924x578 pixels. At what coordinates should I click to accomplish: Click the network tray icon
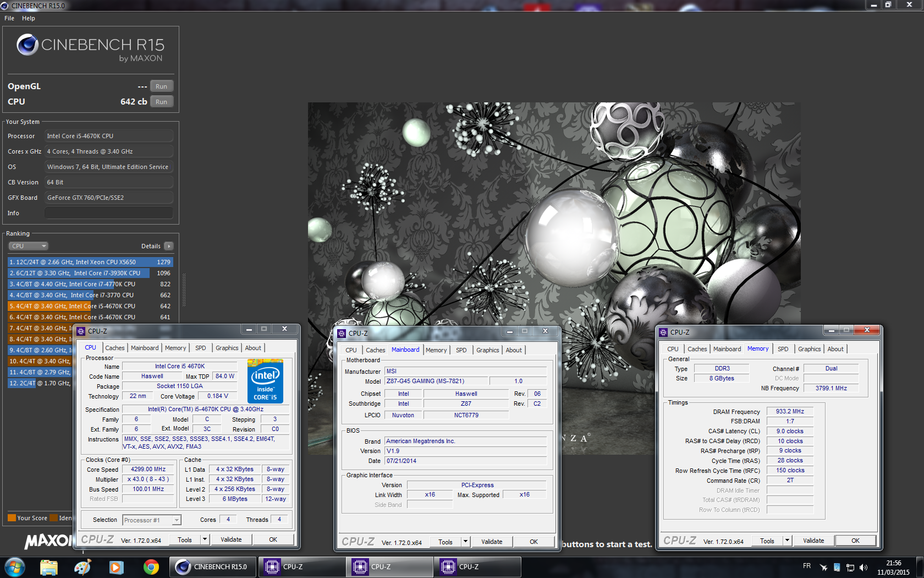(850, 568)
